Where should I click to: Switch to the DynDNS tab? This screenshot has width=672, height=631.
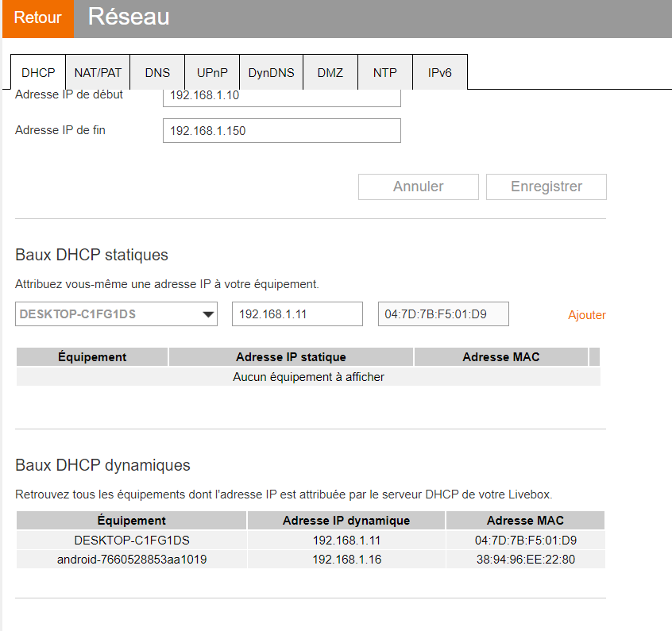271,72
